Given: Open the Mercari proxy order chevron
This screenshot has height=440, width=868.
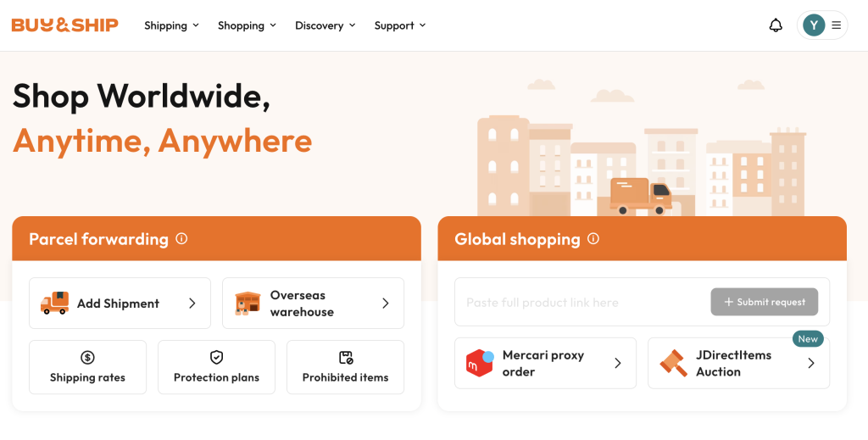Looking at the screenshot, I should point(618,364).
